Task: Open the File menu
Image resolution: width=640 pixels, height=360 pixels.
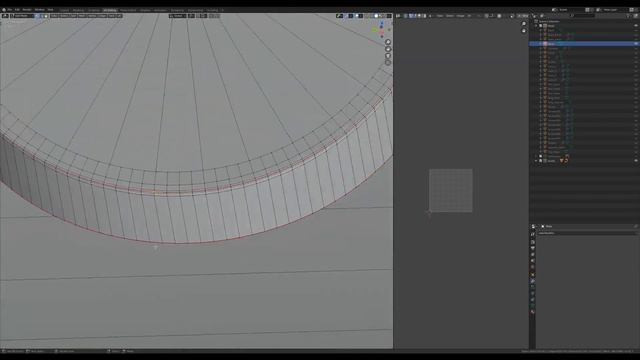Action: (x=9, y=9)
